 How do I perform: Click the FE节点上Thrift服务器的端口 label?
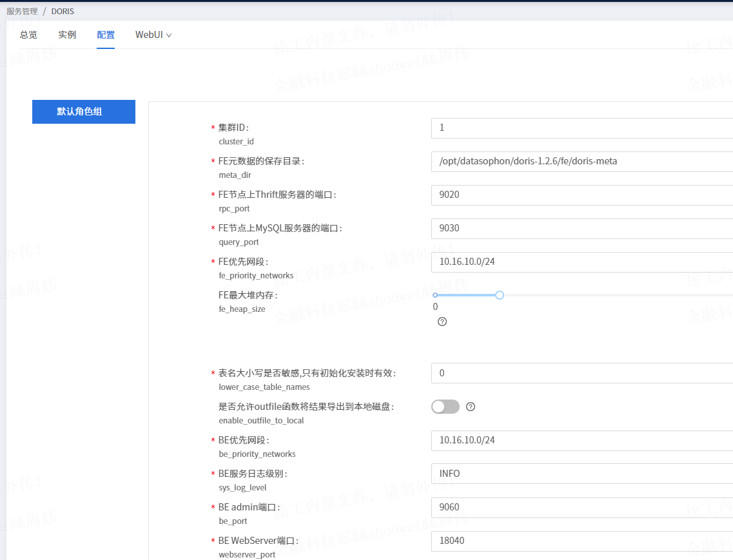point(277,195)
